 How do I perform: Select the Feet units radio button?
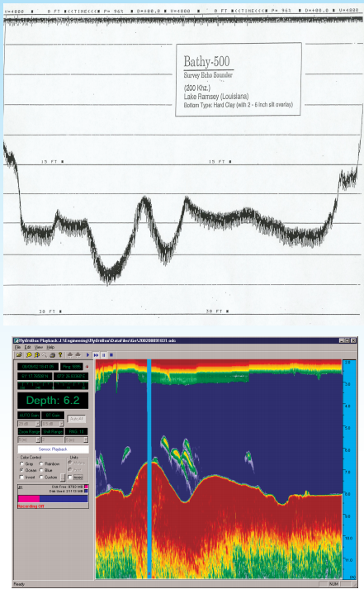[x=70, y=470]
